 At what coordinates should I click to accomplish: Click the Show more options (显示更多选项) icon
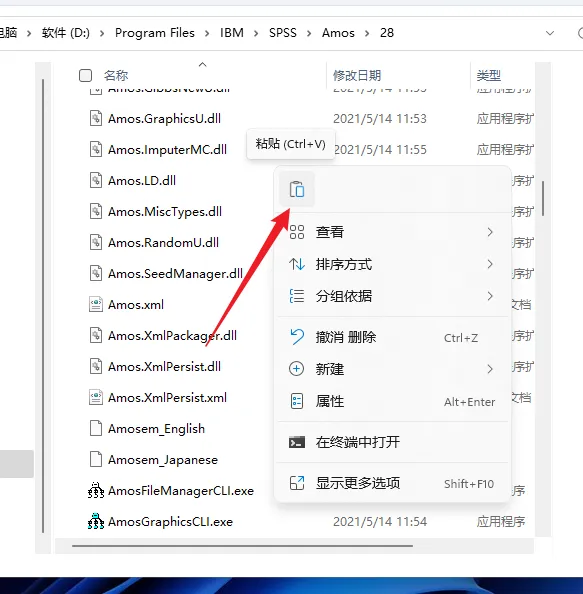[297, 483]
